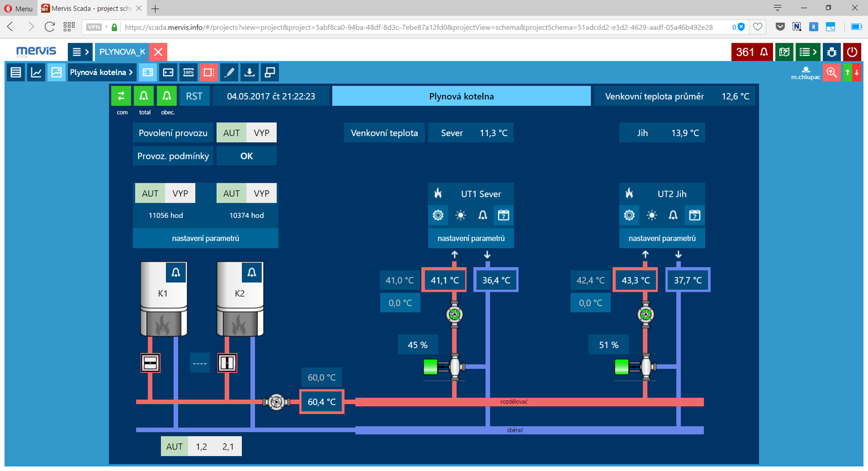This screenshot has height=471, width=868.
Task: Open the sidebar menu next to mervis logo
Action: tap(80, 52)
